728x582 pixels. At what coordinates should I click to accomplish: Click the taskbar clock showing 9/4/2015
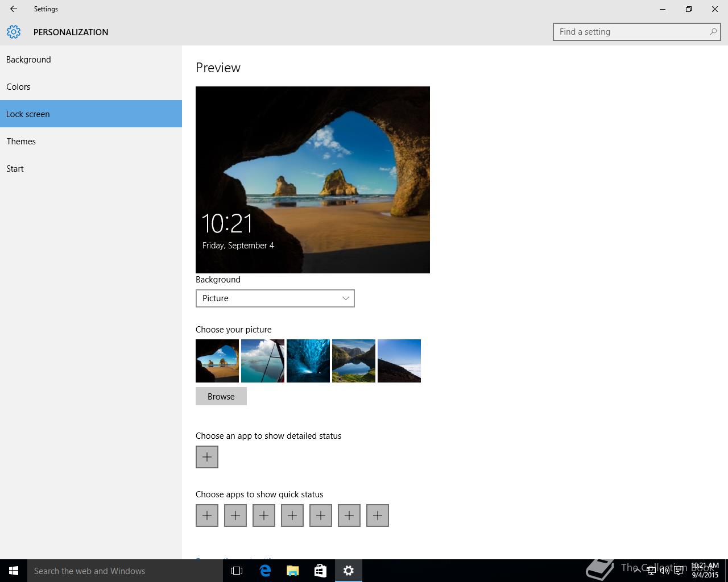705,571
